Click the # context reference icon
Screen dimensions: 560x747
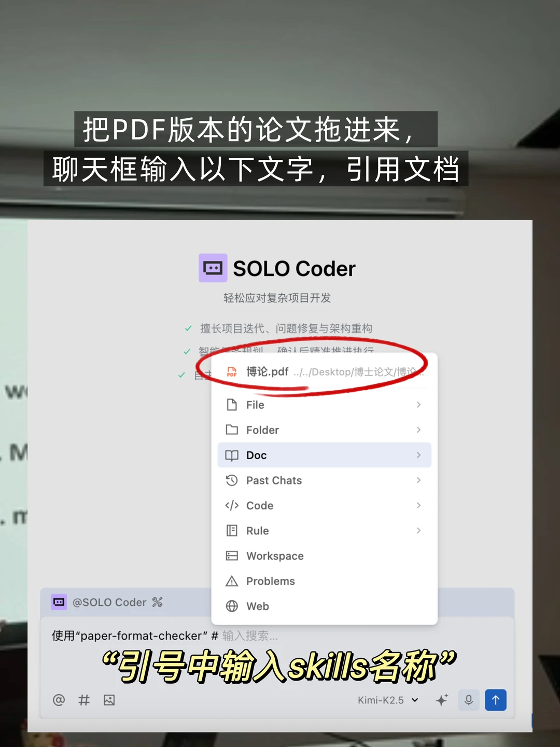pyautogui.click(x=84, y=700)
